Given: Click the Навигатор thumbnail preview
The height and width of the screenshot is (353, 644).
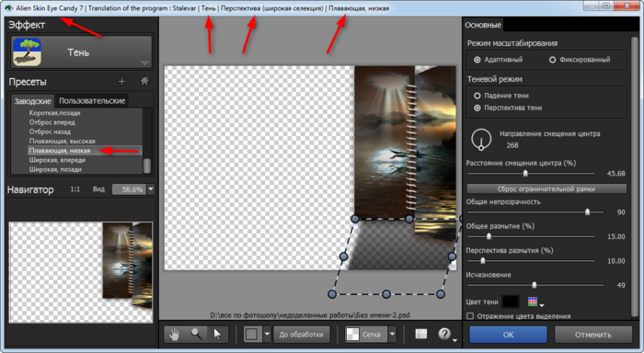Looking at the screenshot, I should pyautogui.click(x=81, y=272).
